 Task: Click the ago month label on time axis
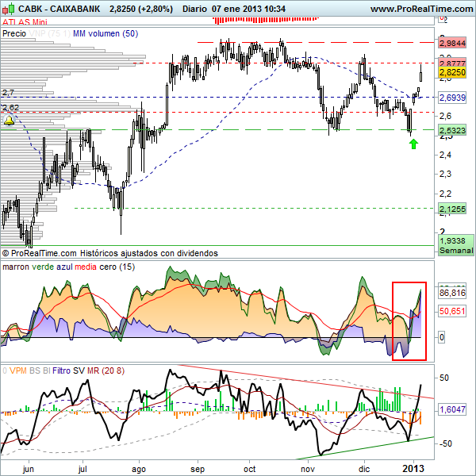[x=139, y=470]
